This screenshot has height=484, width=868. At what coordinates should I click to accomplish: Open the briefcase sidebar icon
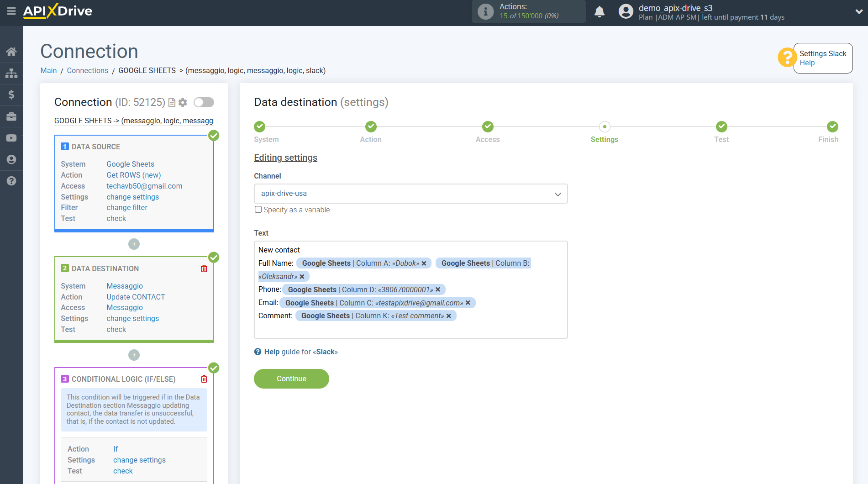11,116
